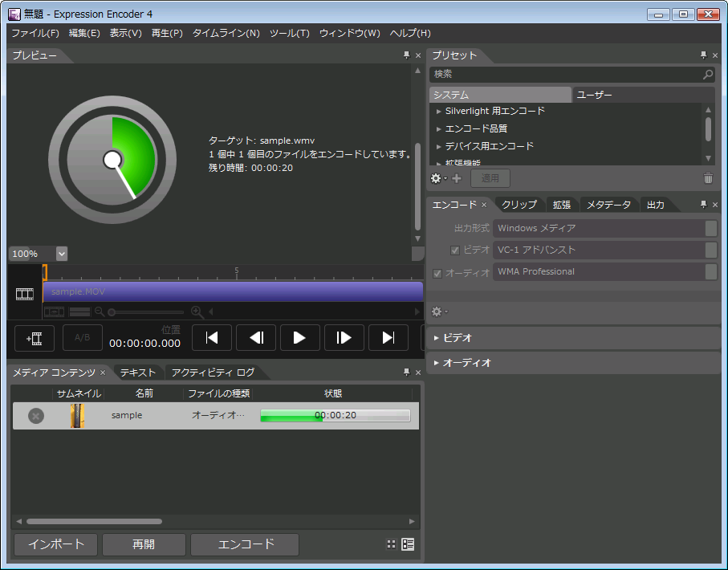The width and height of the screenshot is (728, 570).
Task: Jump to the next marker
Action: pyautogui.click(x=388, y=338)
